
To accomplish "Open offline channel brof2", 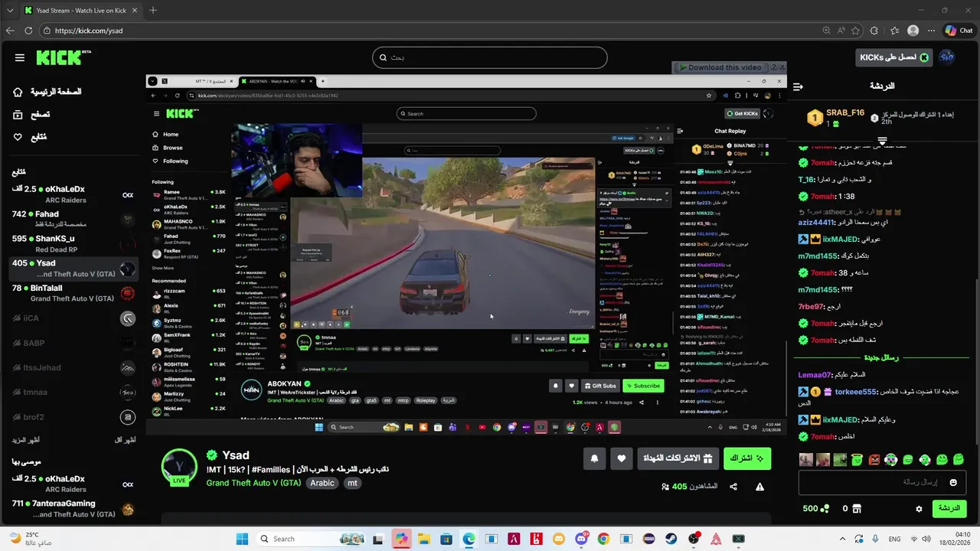I will tap(73, 418).
